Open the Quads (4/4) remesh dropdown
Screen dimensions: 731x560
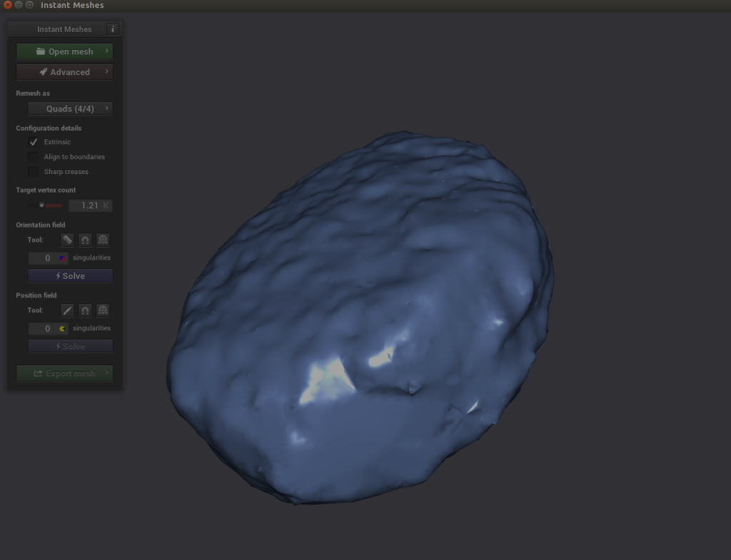point(70,108)
